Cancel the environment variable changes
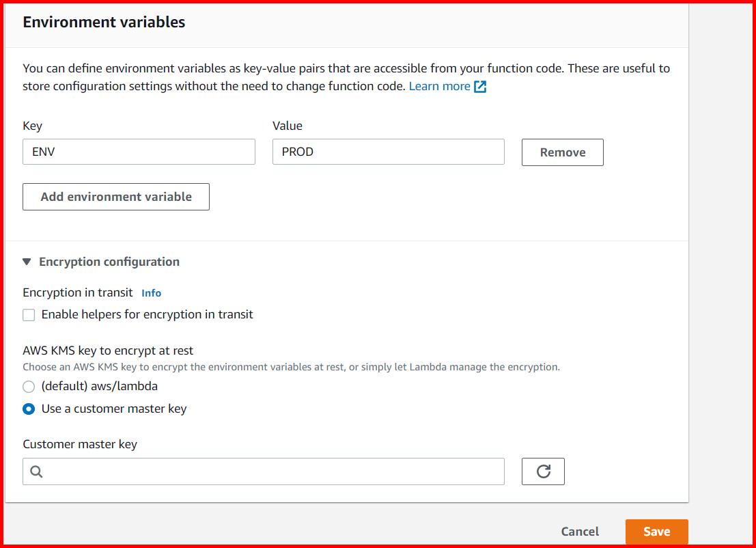756x548 pixels. pyautogui.click(x=579, y=531)
